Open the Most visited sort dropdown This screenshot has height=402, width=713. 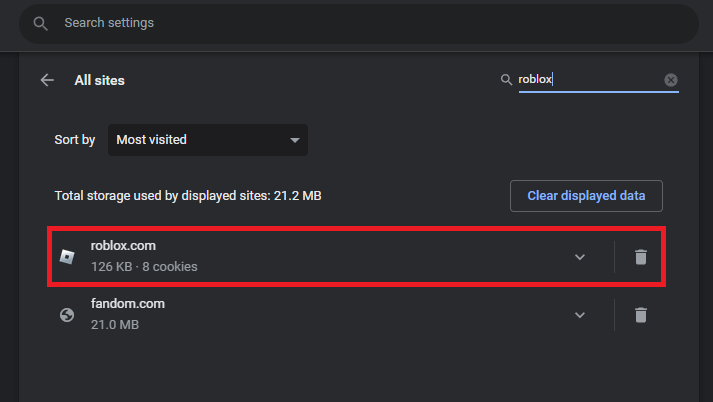point(208,140)
